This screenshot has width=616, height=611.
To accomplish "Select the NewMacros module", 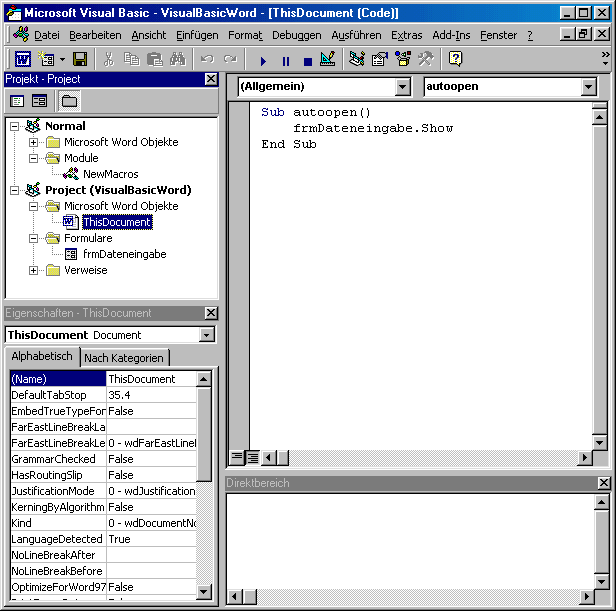I will [111, 174].
